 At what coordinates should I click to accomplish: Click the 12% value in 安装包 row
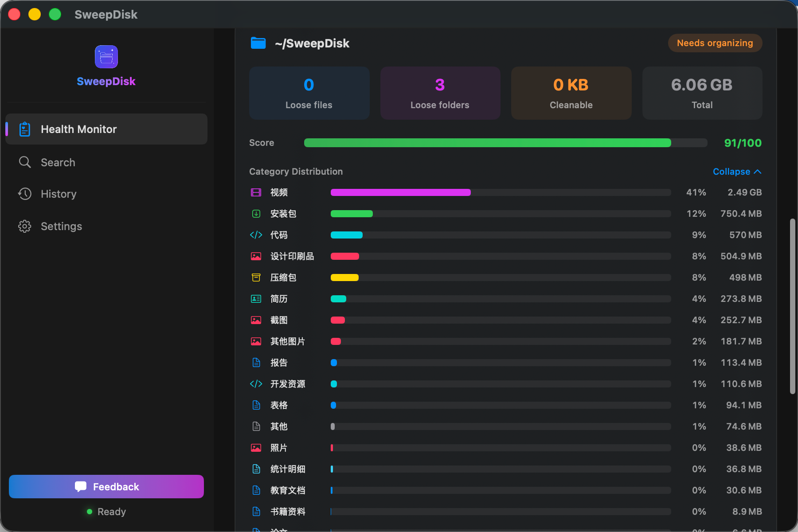[x=696, y=214]
